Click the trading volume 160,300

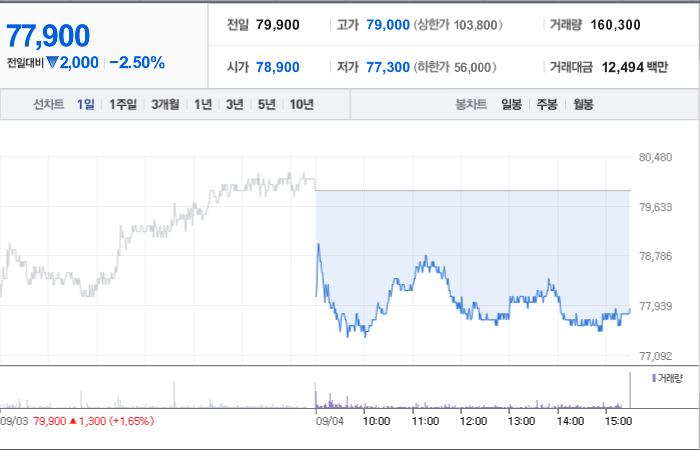[x=615, y=25]
